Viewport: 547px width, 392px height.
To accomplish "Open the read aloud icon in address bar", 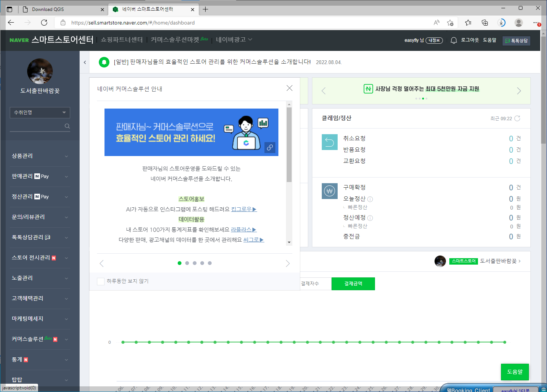I will click(436, 23).
